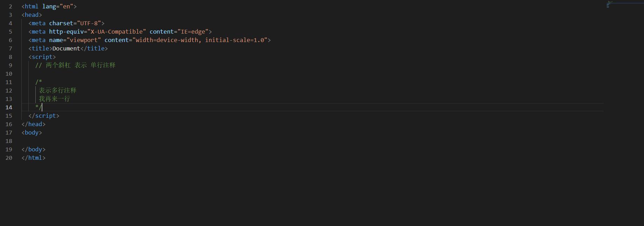Click the minimap preview in the top right
The image size is (644, 226).
625,4
